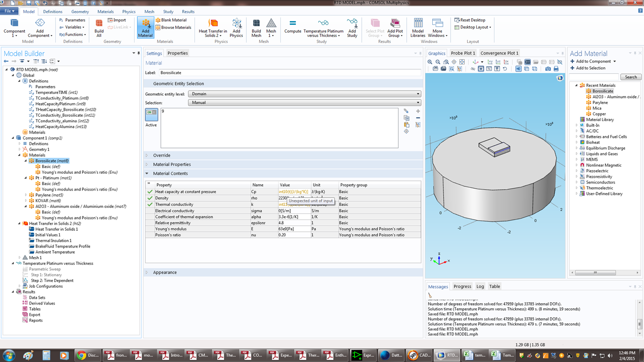Go back in Model Builder
This screenshot has height=362, width=644.
pyautogui.click(x=6, y=61)
